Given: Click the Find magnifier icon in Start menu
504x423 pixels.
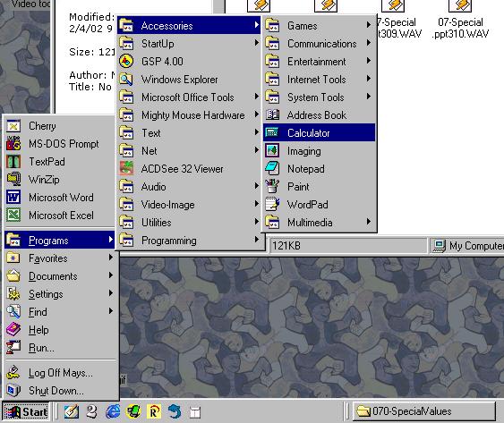Looking at the screenshot, I should (13, 311).
